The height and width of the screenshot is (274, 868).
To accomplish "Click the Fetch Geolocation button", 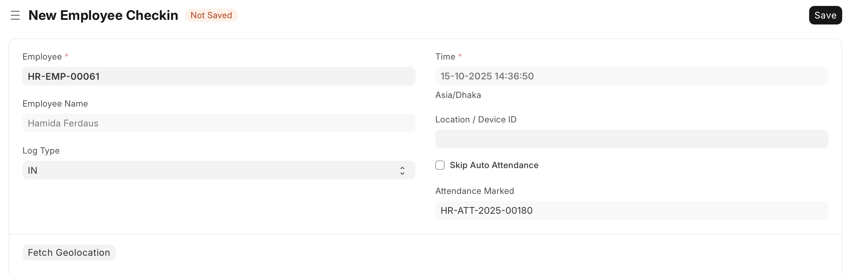I will pos(69,252).
